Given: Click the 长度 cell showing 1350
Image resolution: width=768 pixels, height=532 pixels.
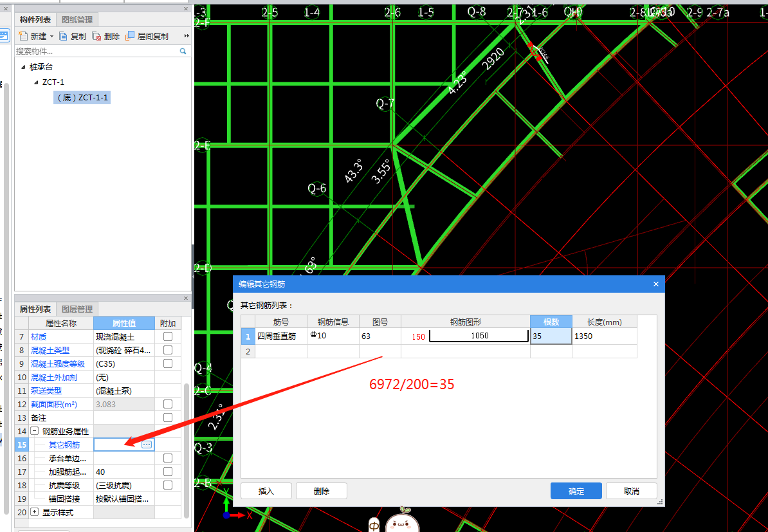Looking at the screenshot, I should point(605,336).
